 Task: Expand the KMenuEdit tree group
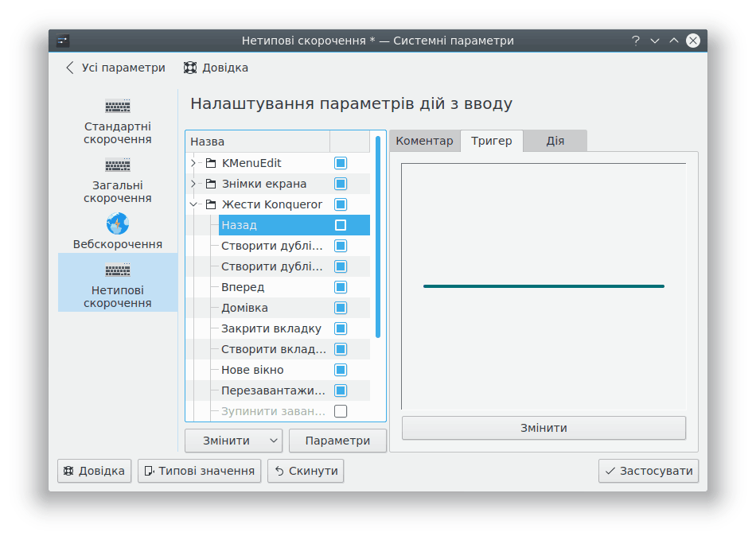(x=193, y=163)
